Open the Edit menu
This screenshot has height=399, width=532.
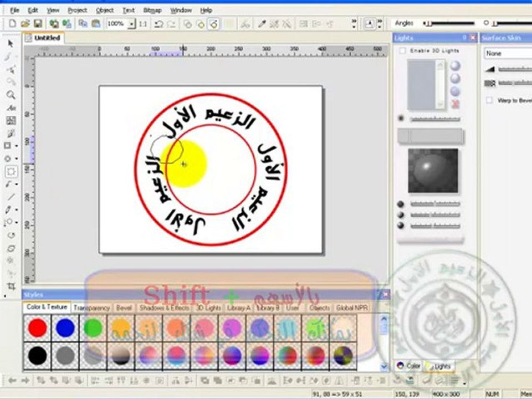[x=33, y=10]
